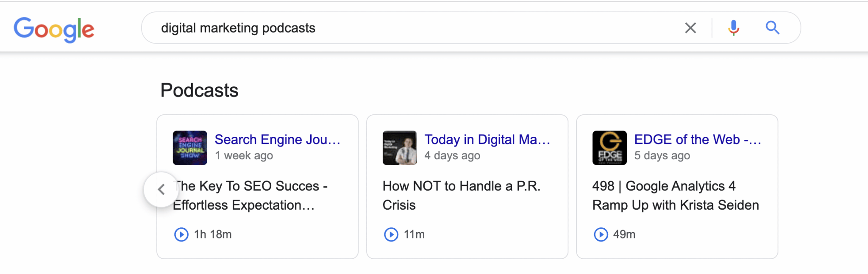Play the 1h 18m SEO Success episode

click(181, 234)
